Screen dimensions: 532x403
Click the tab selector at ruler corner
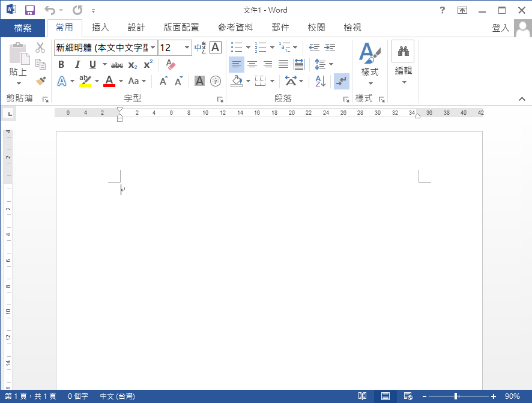tap(10, 114)
